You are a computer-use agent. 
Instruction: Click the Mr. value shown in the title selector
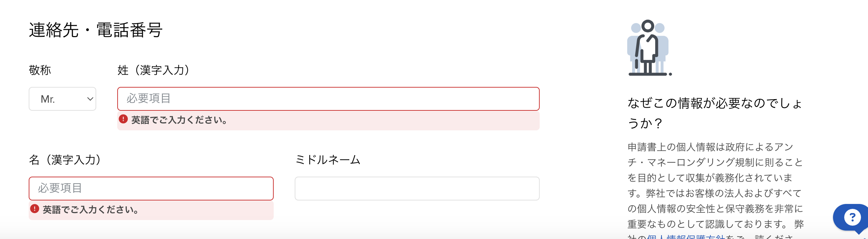pos(48,99)
